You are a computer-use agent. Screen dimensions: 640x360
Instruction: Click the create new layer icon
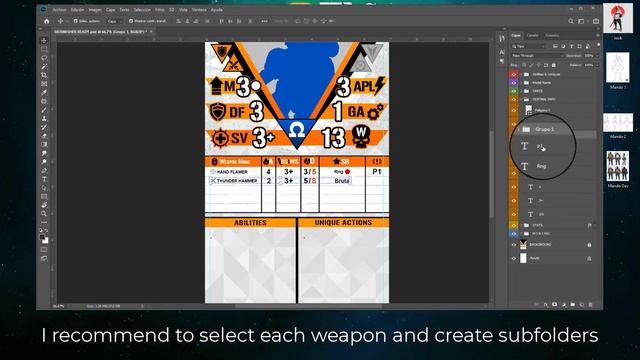582,304
